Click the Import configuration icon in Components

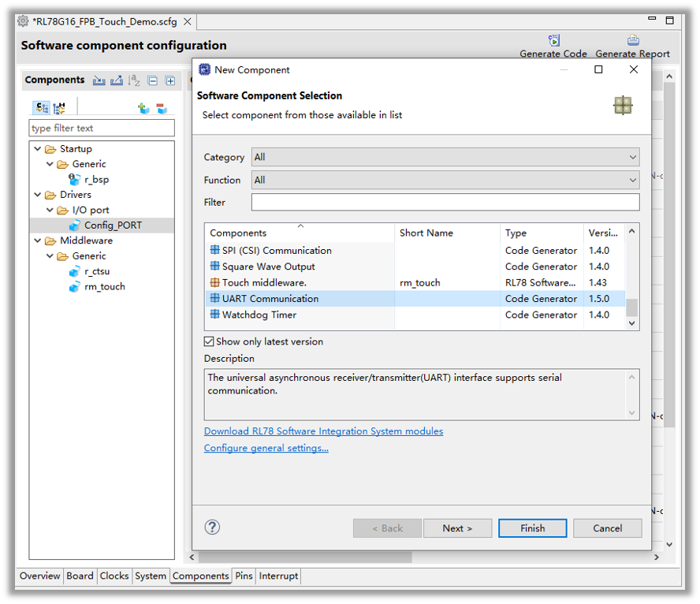[99, 80]
